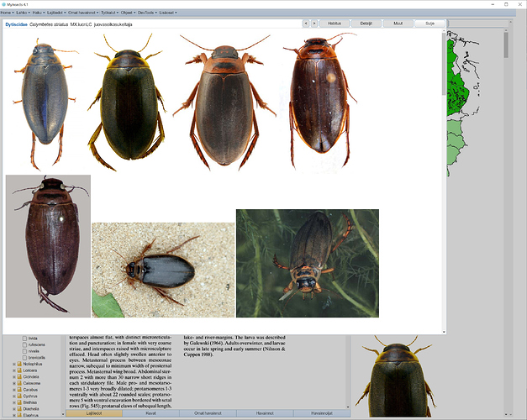
Task: Expand the Cicindela tree node
Action: (x=14, y=377)
